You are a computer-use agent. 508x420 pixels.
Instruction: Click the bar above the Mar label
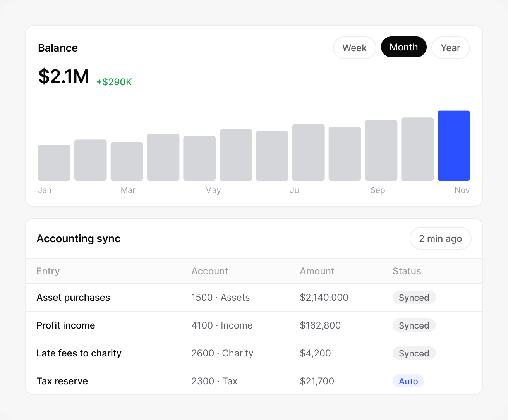[127, 161]
